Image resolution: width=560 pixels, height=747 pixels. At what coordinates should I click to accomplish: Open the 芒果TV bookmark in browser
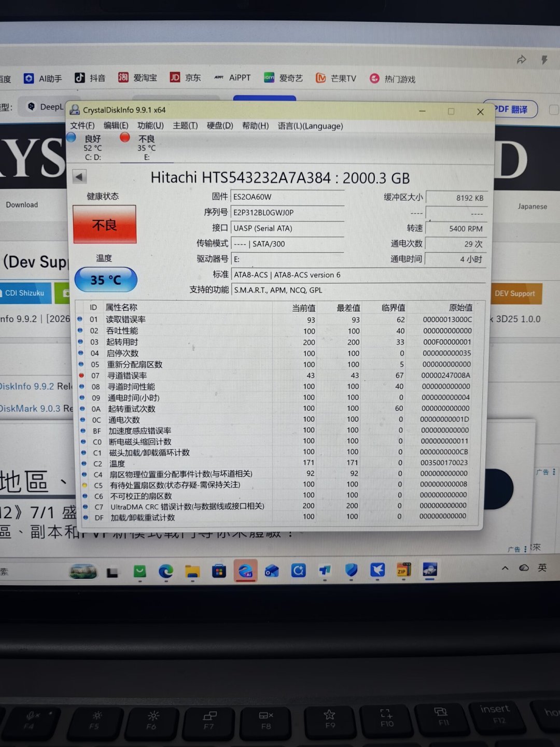coord(336,78)
